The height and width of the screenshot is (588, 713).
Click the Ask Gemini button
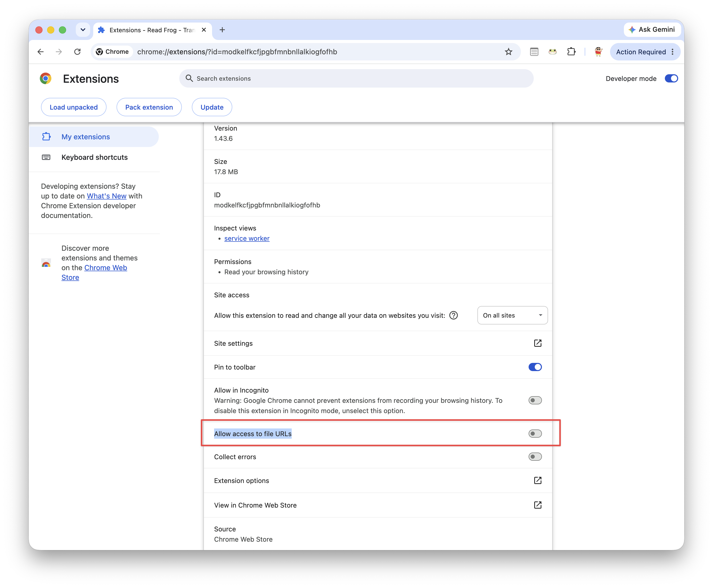(x=652, y=29)
